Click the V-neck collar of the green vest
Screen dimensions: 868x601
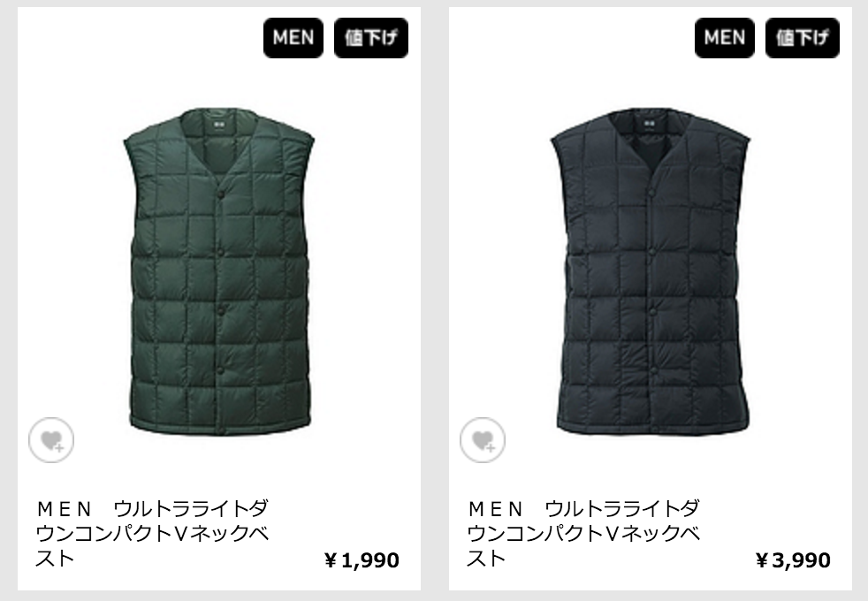click(x=218, y=145)
